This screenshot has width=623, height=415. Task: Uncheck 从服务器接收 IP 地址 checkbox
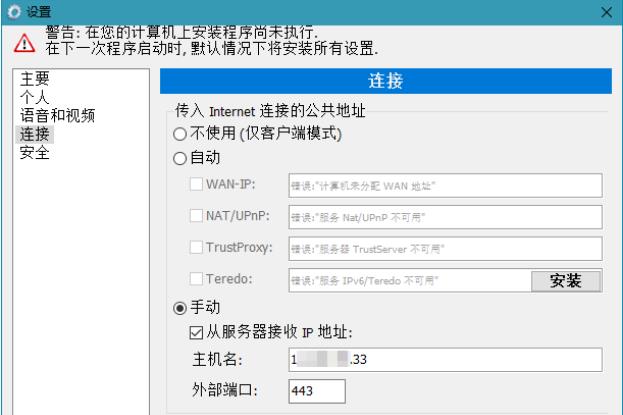click(196, 332)
